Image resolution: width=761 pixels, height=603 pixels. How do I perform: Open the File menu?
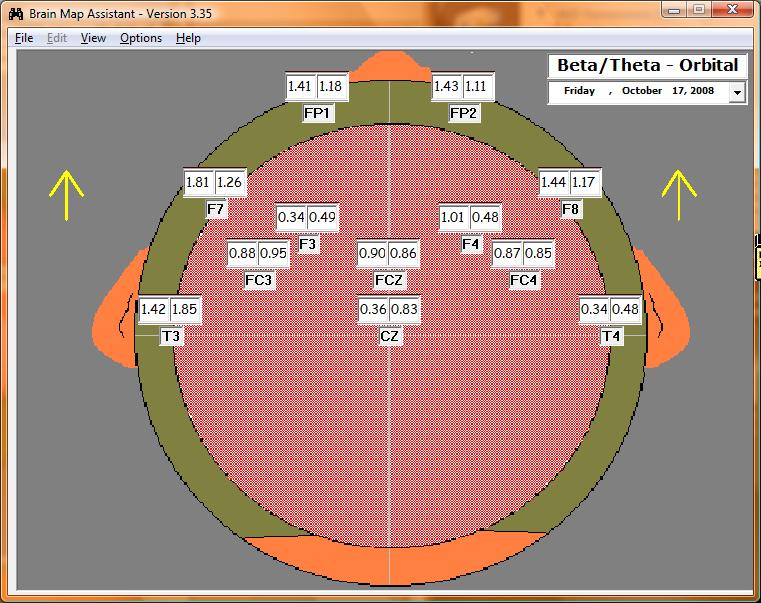point(24,38)
